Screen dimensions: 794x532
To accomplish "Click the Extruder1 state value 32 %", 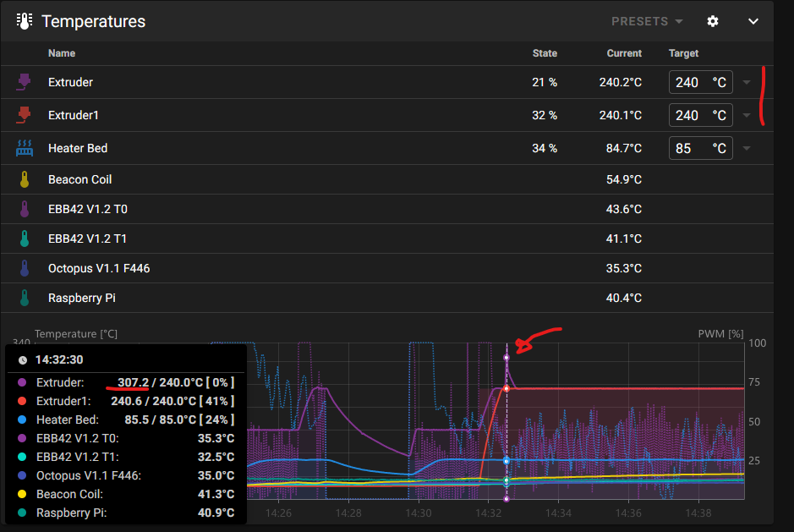I will tap(545, 115).
